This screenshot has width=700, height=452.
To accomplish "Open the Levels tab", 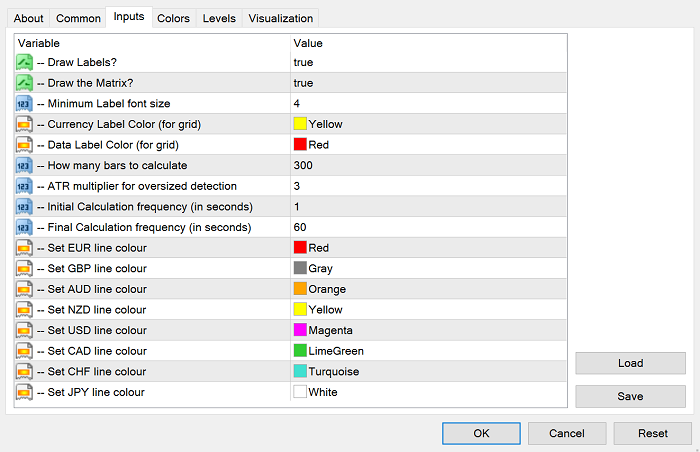I will tap(219, 18).
